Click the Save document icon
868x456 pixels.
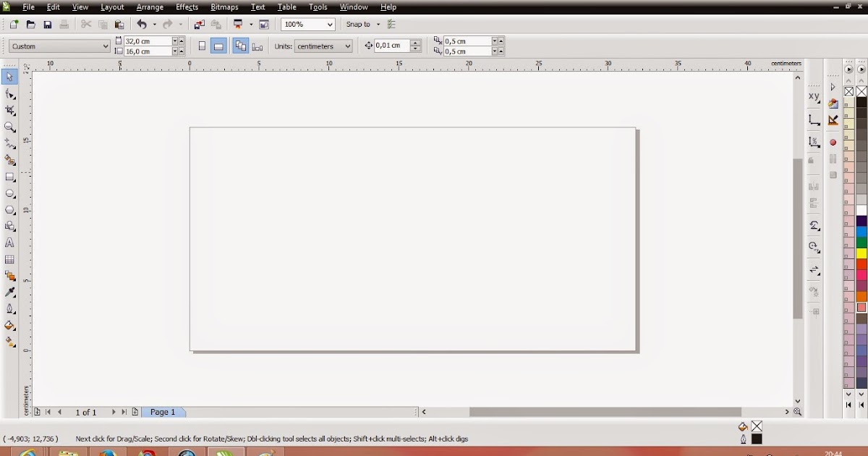tap(47, 24)
